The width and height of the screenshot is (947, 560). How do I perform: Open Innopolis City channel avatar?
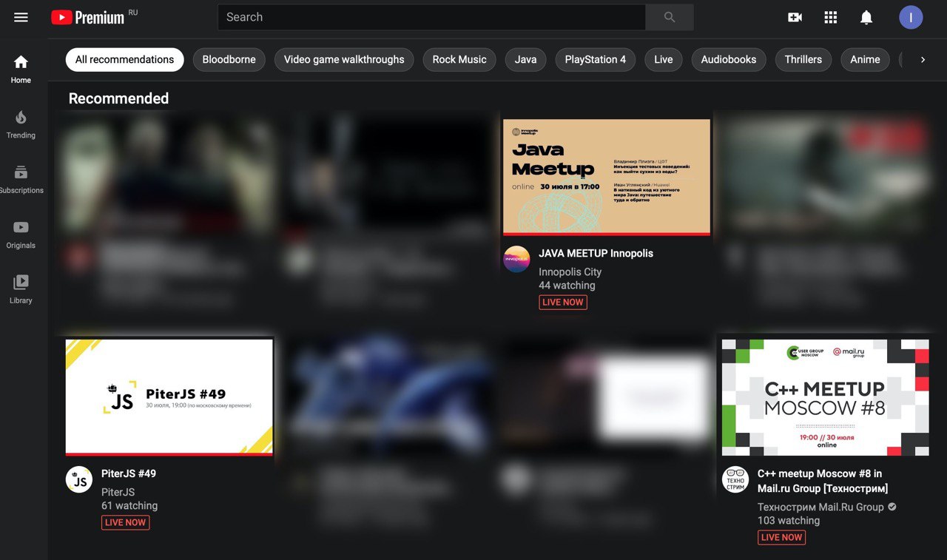pyautogui.click(x=516, y=259)
